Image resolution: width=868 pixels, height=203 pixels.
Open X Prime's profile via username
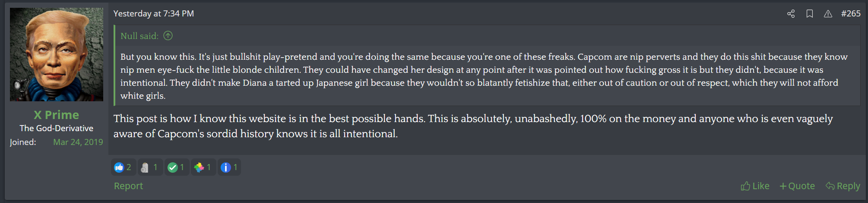56,115
